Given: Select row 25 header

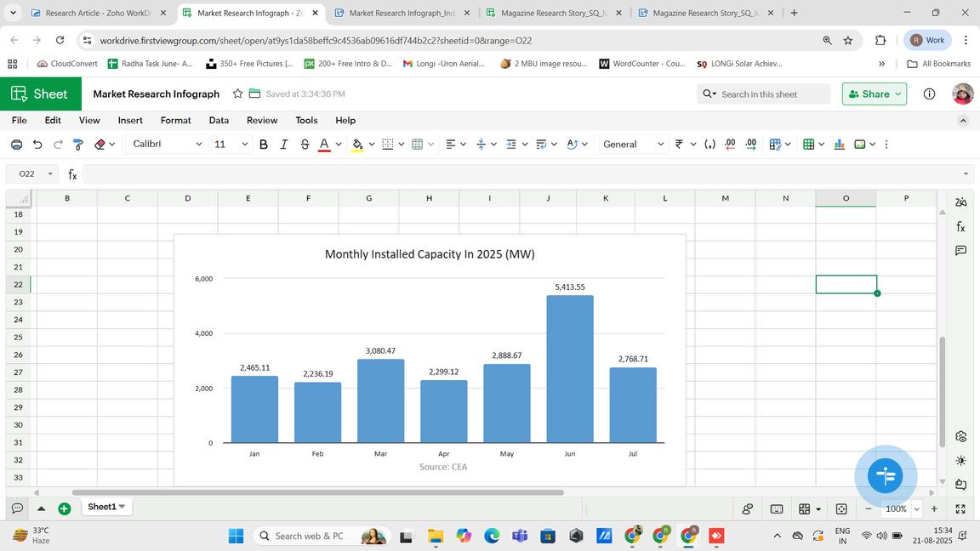Looking at the screenshot, I should coord(18,338).
